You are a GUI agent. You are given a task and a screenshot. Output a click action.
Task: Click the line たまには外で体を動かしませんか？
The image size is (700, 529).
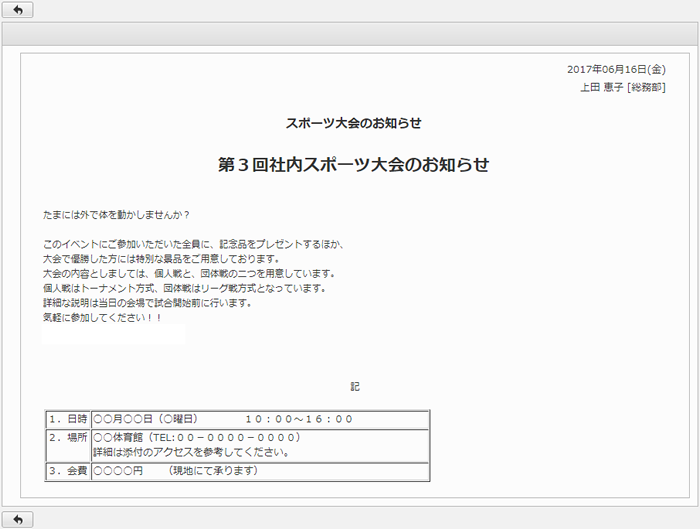116,215
